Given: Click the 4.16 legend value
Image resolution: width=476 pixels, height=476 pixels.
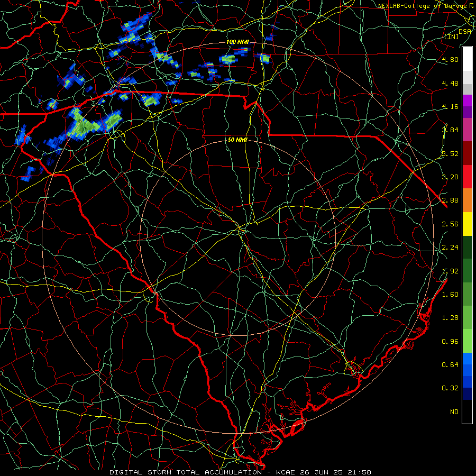Looking at the screenshot, I should point(450,106).
